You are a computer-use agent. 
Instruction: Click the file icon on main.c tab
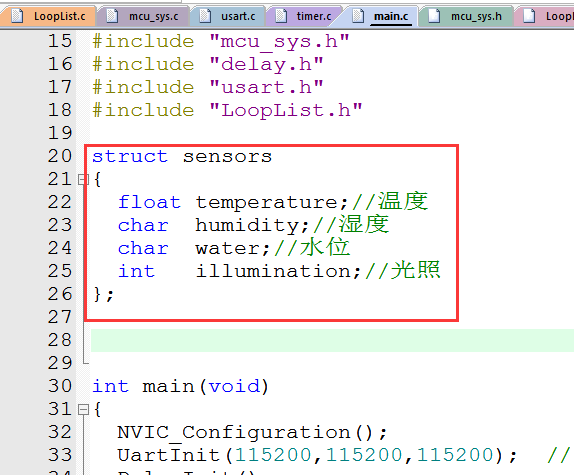point(358,16)
